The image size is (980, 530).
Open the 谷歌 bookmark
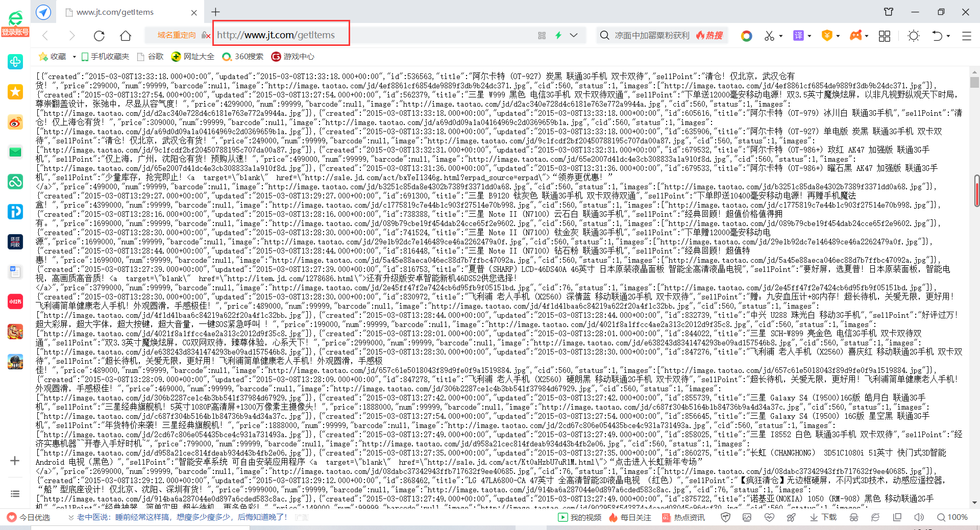[151, 57]
